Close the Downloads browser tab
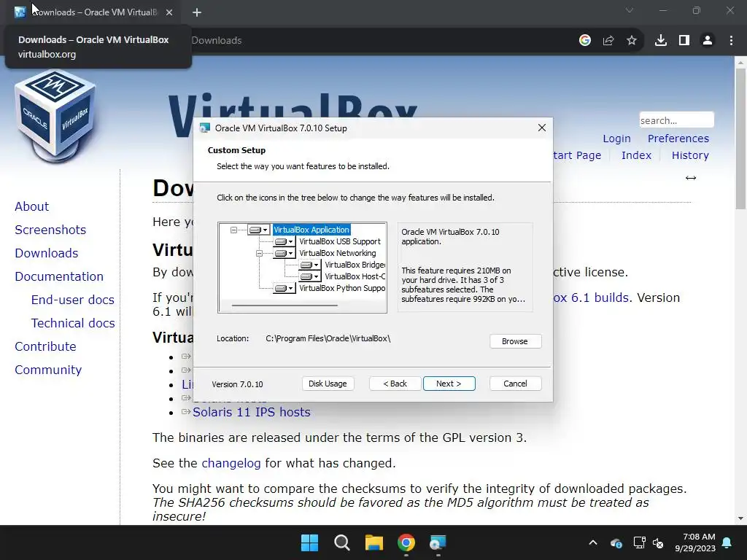The width and height of the screenshot is (747, 560). click(x=169, y=12)
